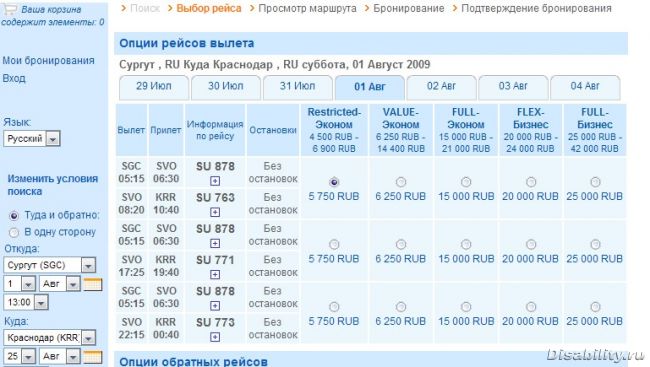Image resolution: width=650 pixels, height=367 pixels.
Task: Switch to the 31 Июл date tab
Action: (x=297, y=87)
